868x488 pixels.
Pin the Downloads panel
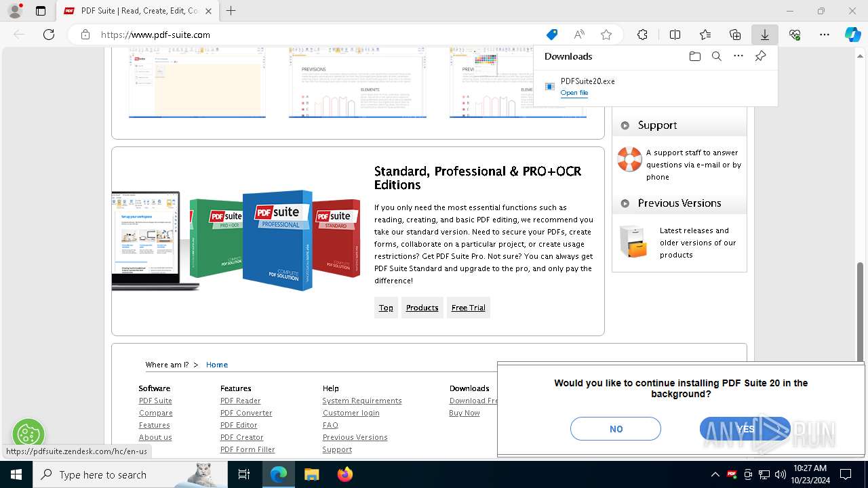point(760,56)
